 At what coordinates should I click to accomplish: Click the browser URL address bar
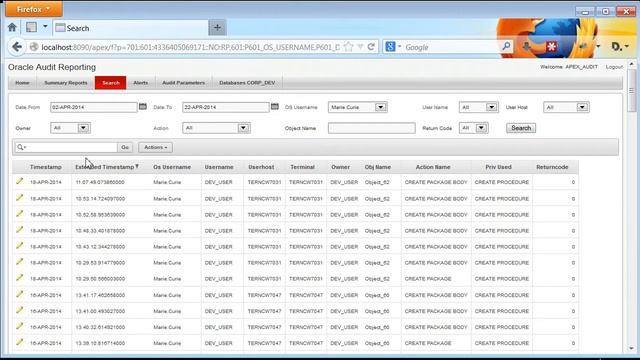(190, 47)
